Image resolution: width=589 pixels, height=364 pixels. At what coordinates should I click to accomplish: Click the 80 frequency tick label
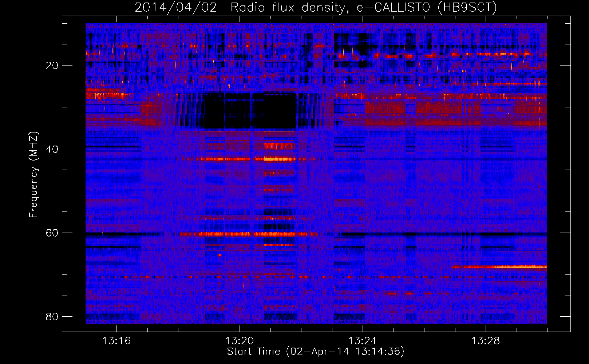tap(52, 317)
